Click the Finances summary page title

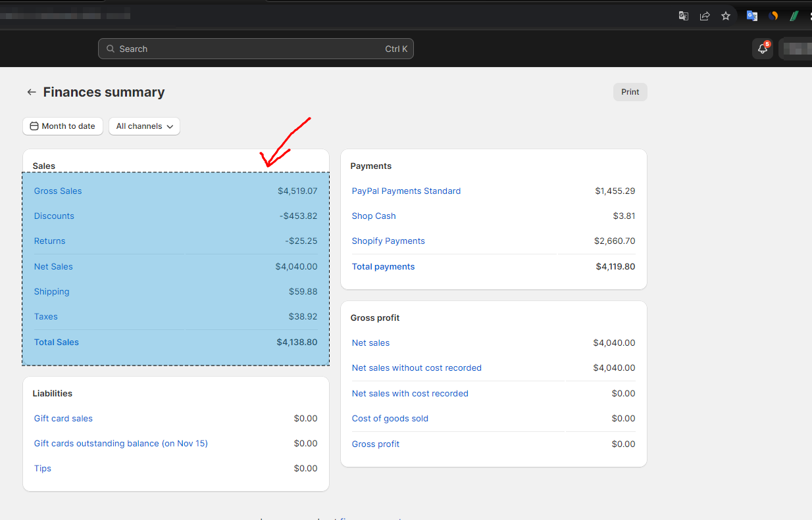[104, 92]
